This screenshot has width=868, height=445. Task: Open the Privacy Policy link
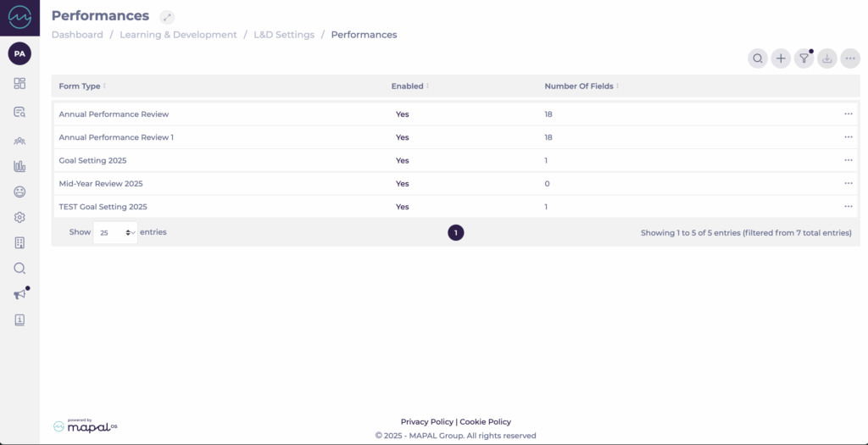pos(426,421)
